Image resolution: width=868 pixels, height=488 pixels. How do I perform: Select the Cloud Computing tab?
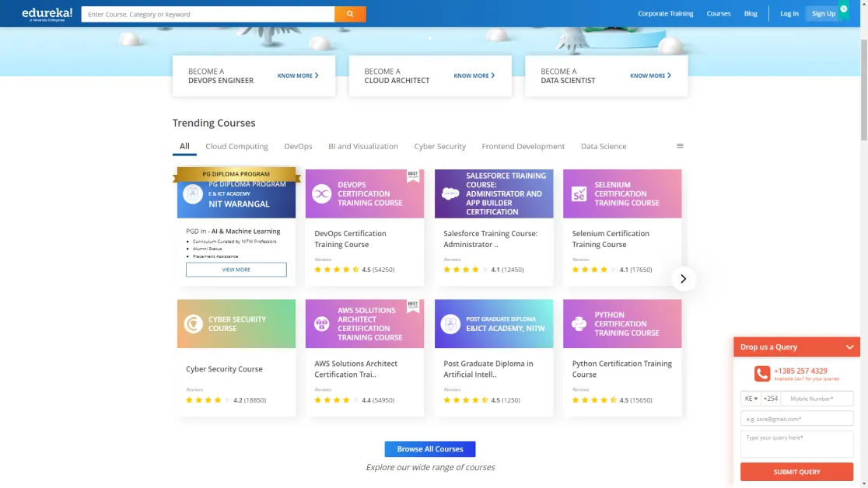coord(237,146)
